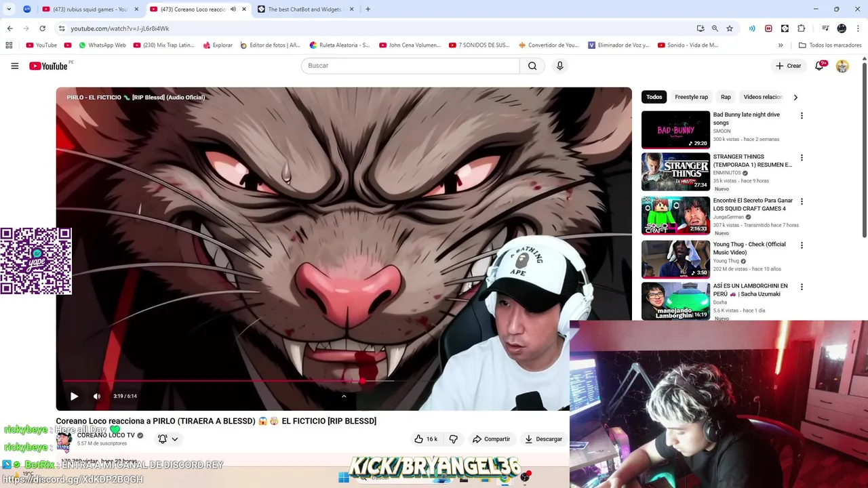Click the Windows Start button in taskbar
This screenshot has width=868, height=488.
(x=344, y=478)
